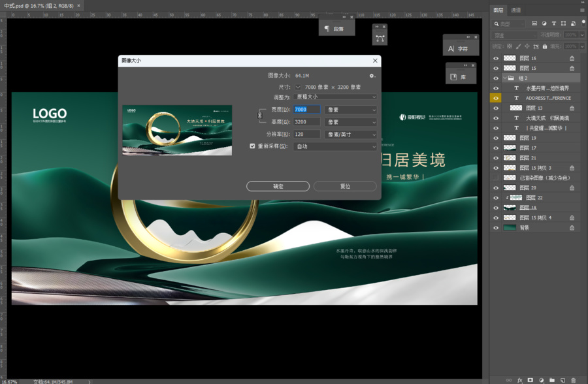Click 确定 (OK) button in dialog
This screenshot has width=588, height=384.
click(x=278, y=186)
